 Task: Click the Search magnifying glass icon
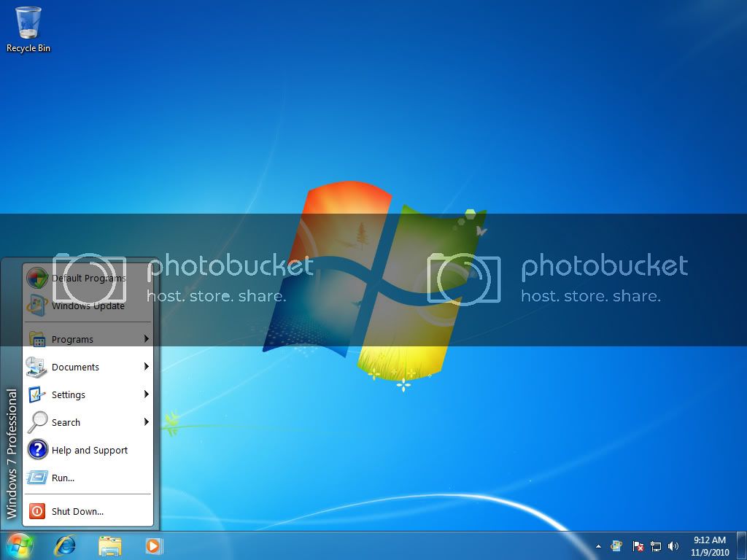37,422
